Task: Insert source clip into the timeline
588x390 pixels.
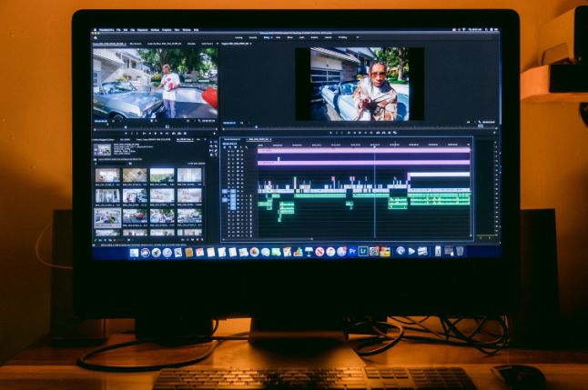Action: (174, 134)
